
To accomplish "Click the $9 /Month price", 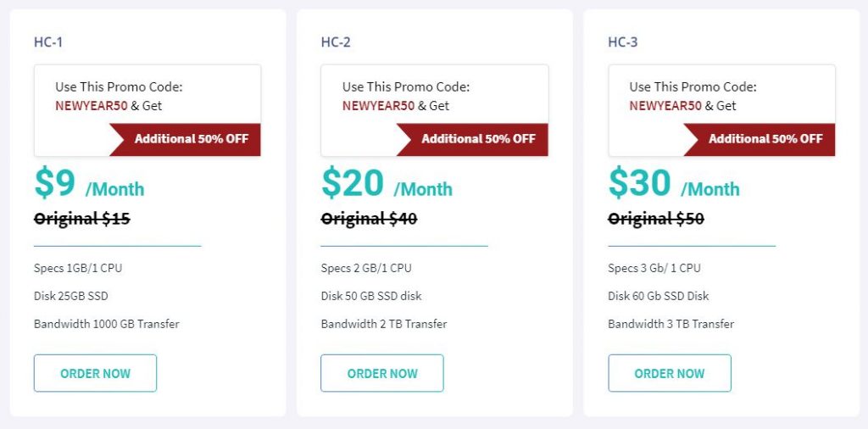I will pos(89,183).
